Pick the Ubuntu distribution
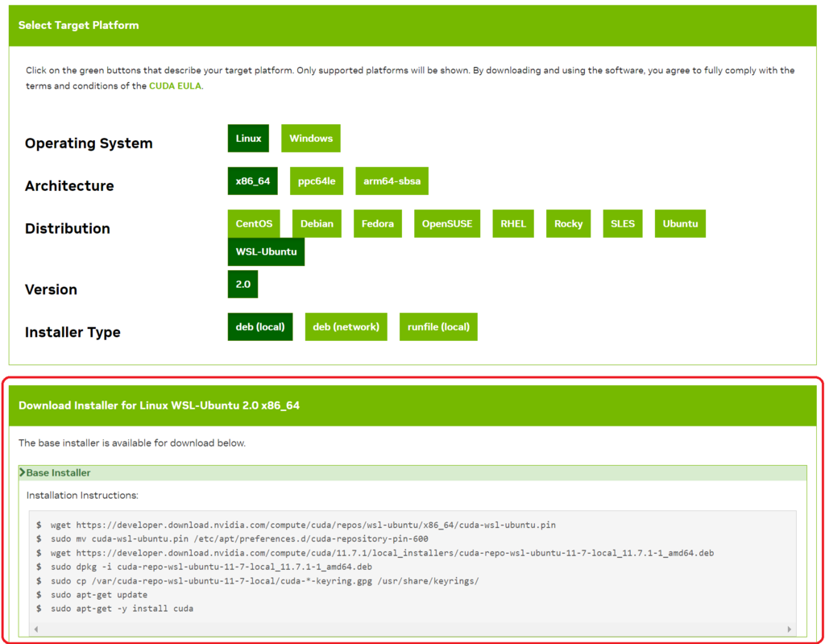Viewport: 825px width, 644px height. tap(680, 224)
